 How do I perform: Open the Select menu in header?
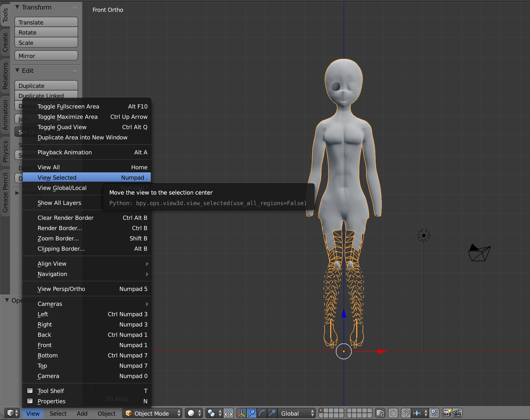pyautogui.click(x=58, y=413)
